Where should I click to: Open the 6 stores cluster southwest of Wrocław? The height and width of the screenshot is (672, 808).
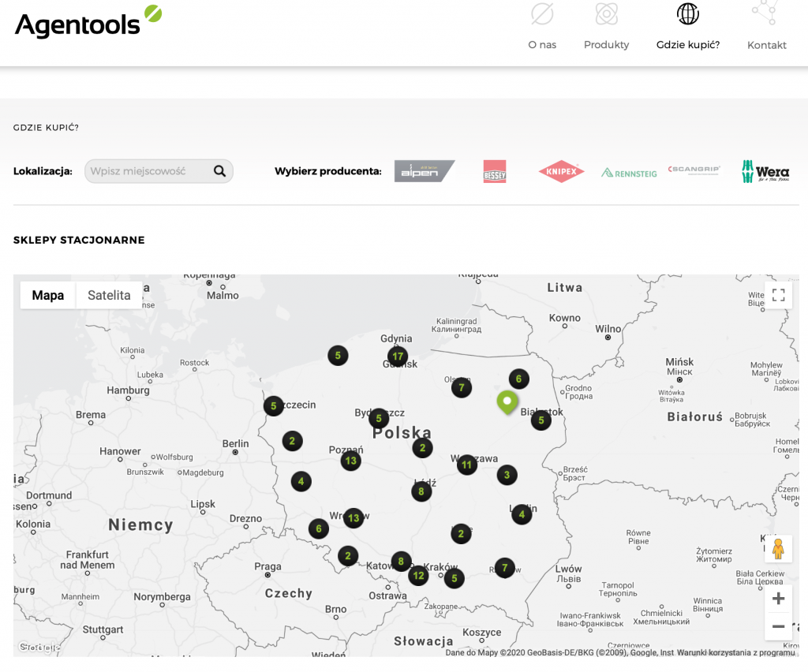tap(319, 528)
